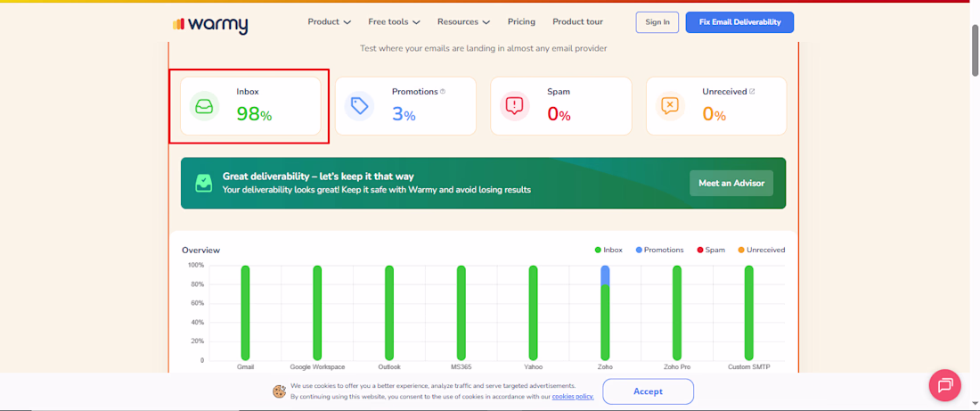Toggle the Promotions legend item

659,251
